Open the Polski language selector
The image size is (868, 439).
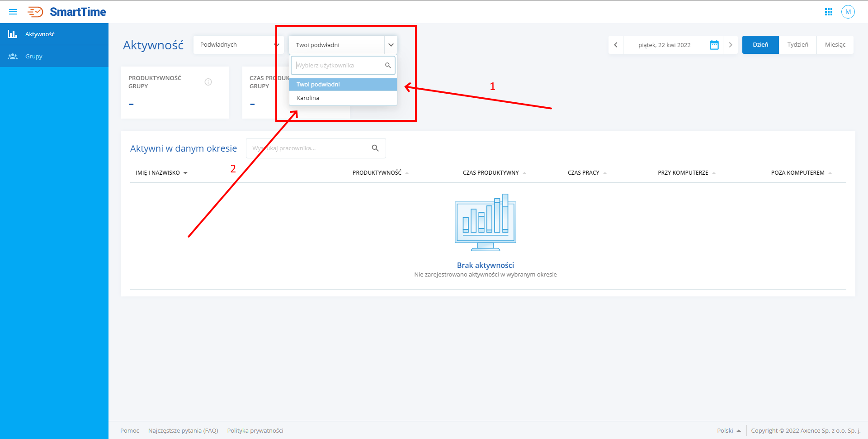tap(728, 430)
